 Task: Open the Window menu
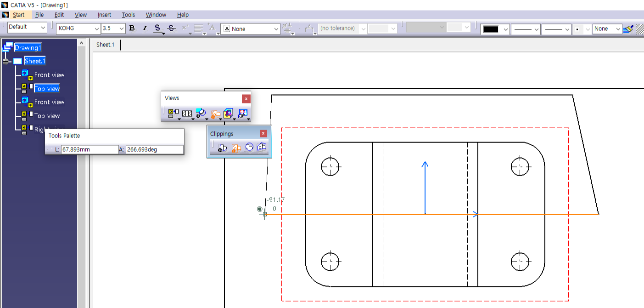[x=156, y=15]
